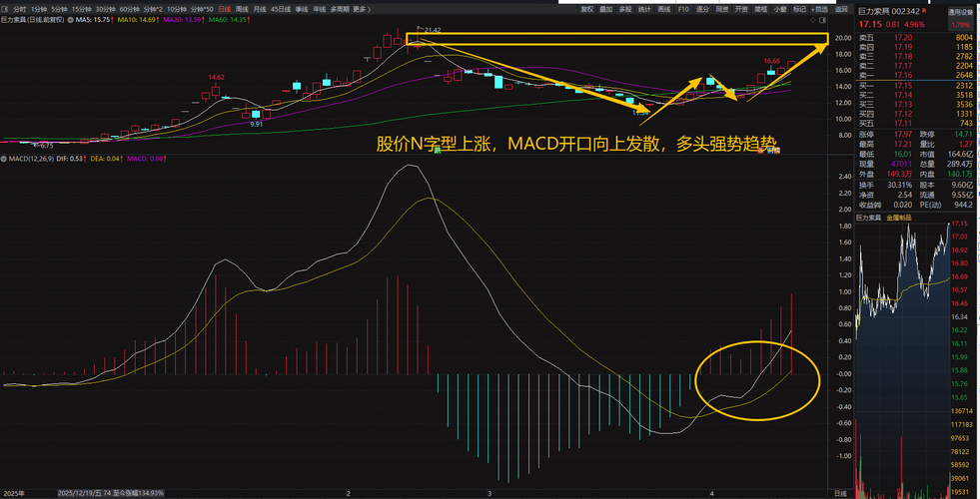Click the 通用设备 sector box
The image size is (980, 499).
pyautogui.click(x=961, y=19)
